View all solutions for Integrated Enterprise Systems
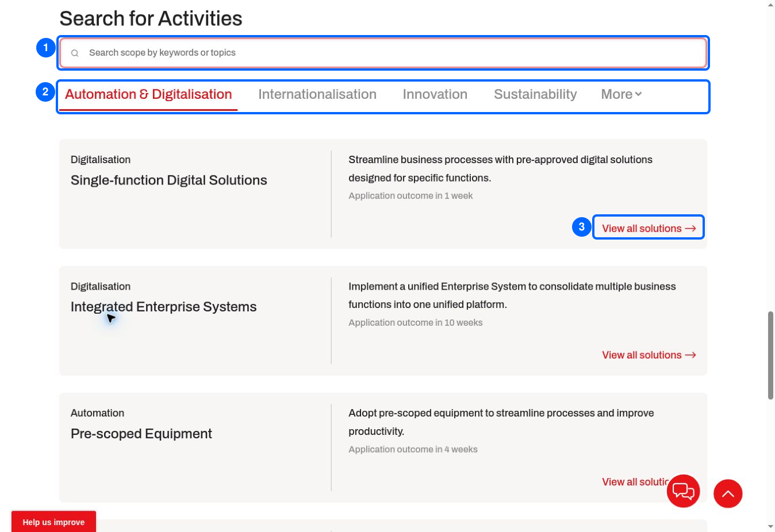Screen dimensions: 775x532 click(649, 355)
